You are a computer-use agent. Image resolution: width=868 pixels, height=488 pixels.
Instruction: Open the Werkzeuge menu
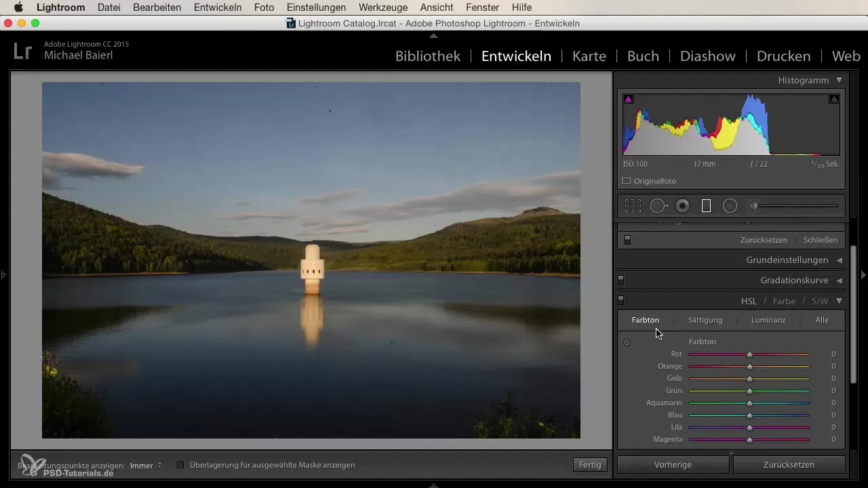[384, 7]
